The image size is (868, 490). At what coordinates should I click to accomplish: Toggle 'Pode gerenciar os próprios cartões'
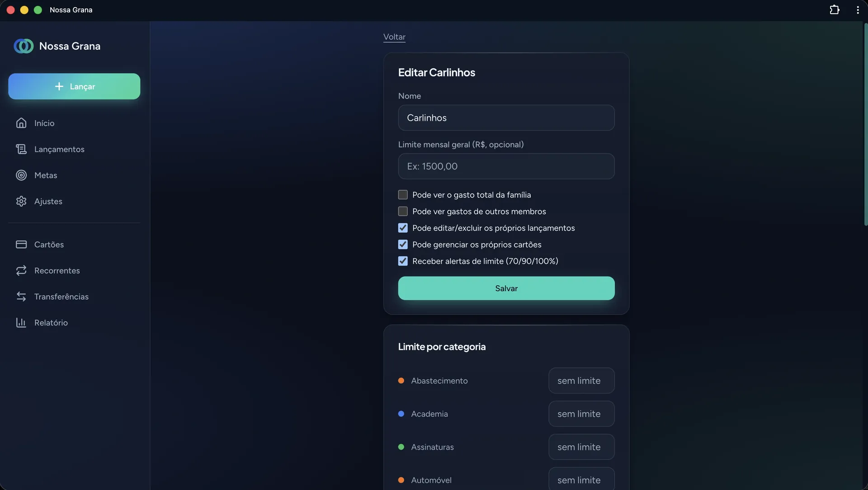pos(403,245)
